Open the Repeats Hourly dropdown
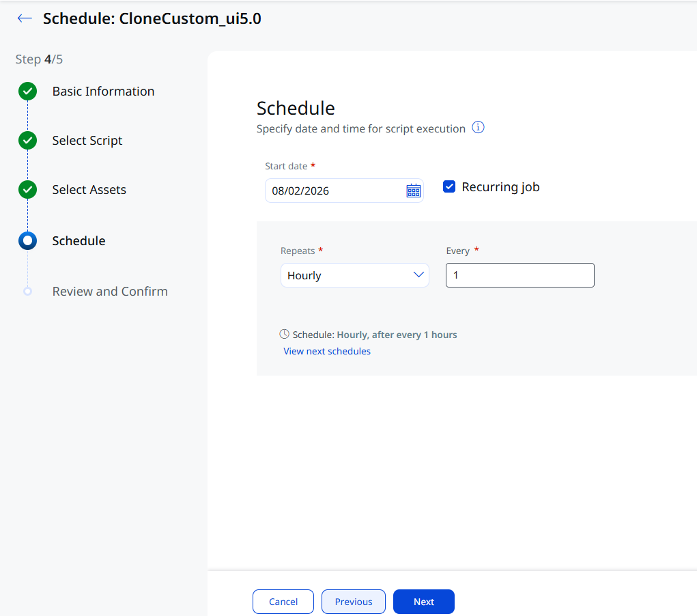The image size is (697, 616). (x=355, y=275)
